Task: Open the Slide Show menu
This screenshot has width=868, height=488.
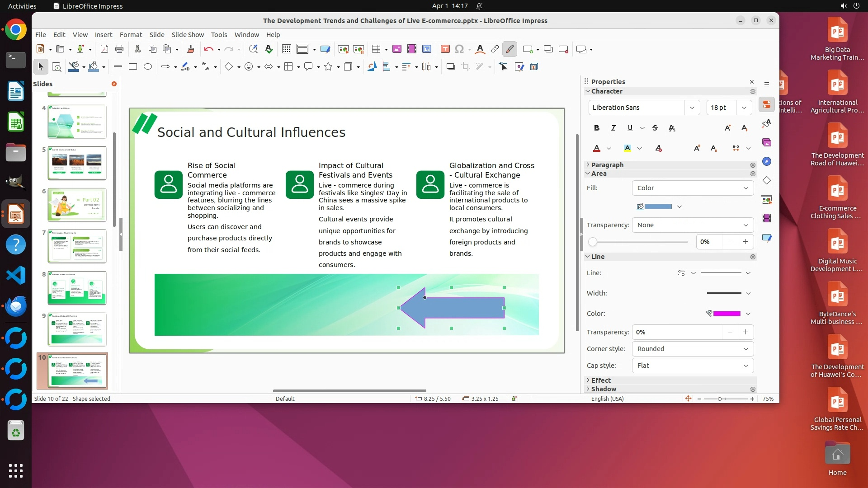Action: pos(188,35)
